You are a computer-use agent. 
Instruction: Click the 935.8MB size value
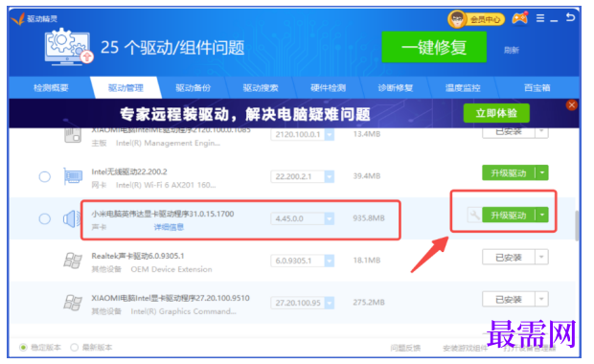click(x=368, y=218)
